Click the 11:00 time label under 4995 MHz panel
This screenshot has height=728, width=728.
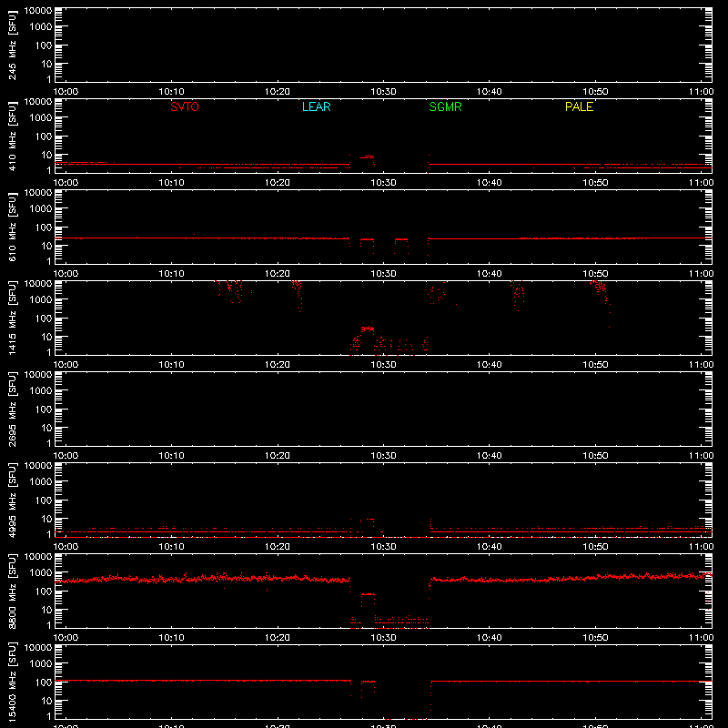[x=701, y=547]
